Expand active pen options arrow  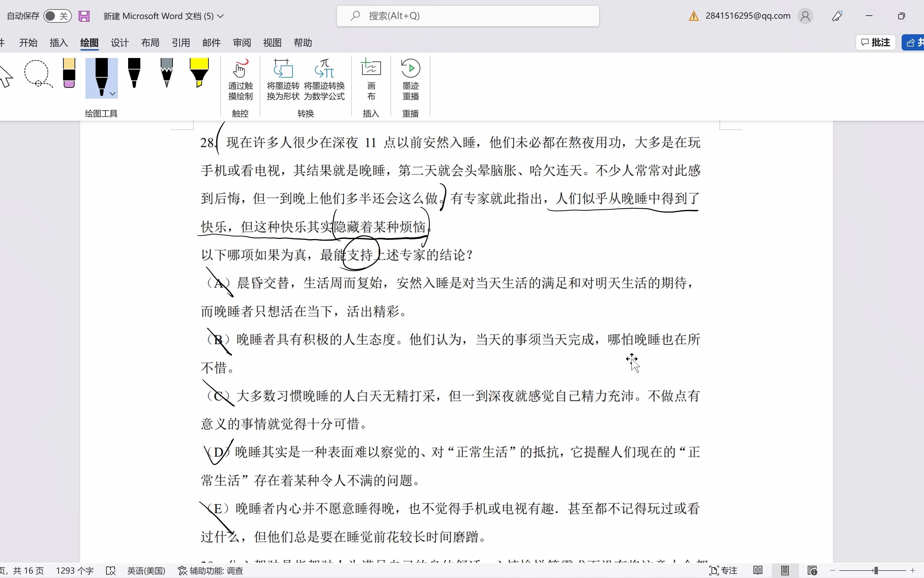pyautogui.click(x=112, y=94)
